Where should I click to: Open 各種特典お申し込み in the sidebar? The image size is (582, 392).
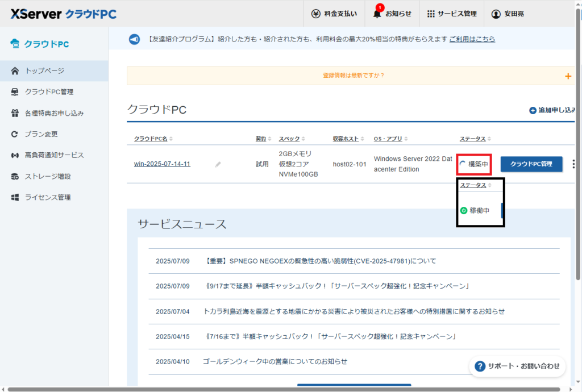pos(54,113)
